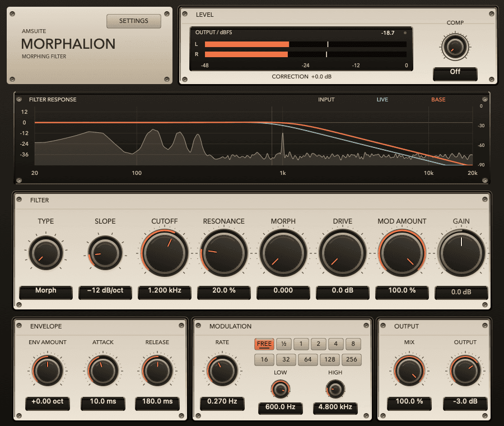Screen dimensions: 504x426
Task: Click the MIX knob
Action: 409,371
